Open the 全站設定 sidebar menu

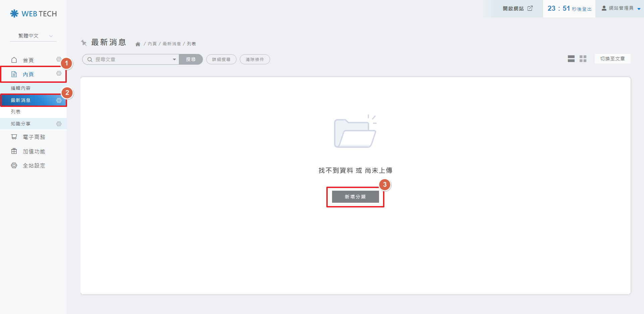click(x=34, y=166)
